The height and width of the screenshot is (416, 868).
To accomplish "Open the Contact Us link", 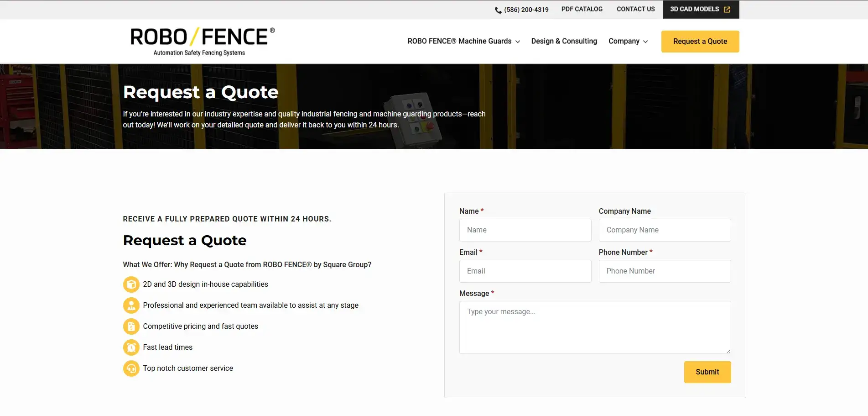I will [636, 9].
